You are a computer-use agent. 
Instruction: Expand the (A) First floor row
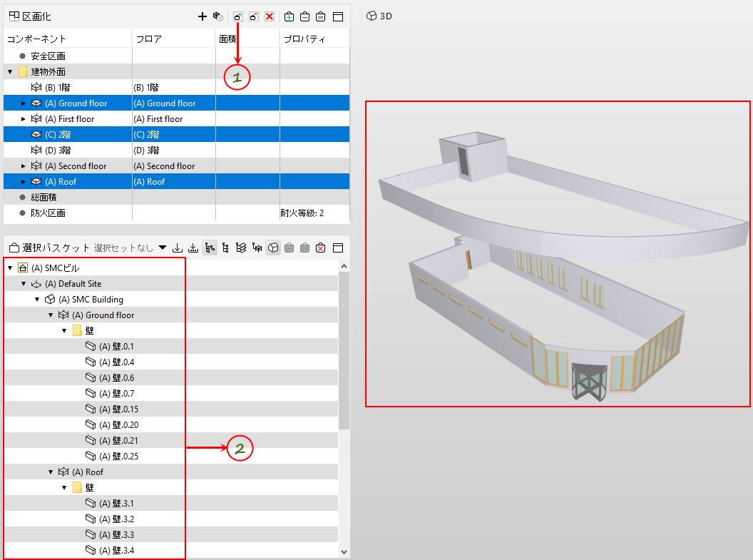pos(23,119)
